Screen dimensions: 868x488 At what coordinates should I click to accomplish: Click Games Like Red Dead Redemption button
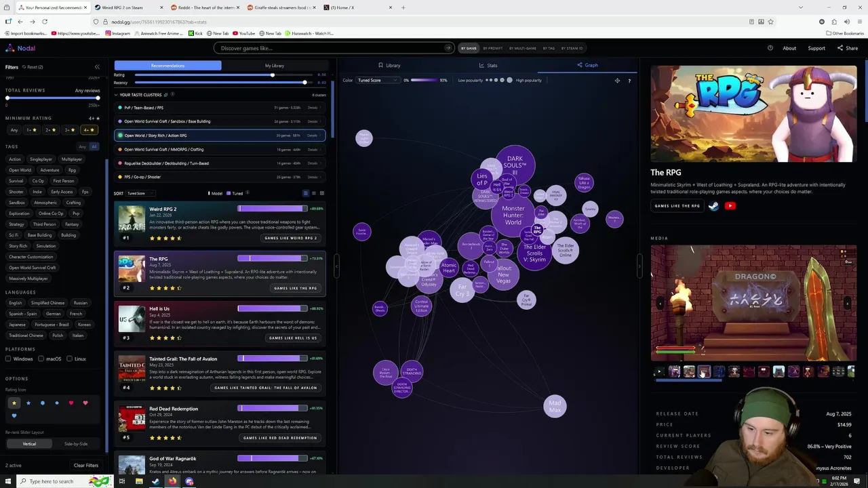click(x=280, y=438)
